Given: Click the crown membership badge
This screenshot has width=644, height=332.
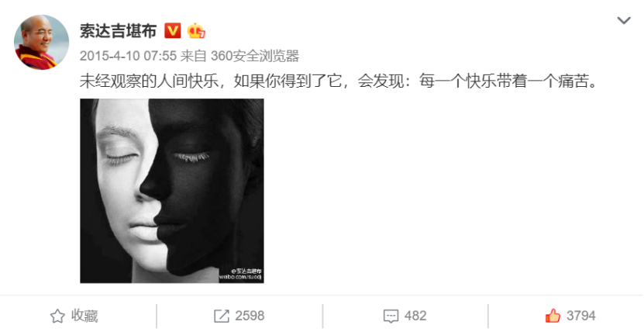Looking at the screenshot, I should click(x=196, y=31).
